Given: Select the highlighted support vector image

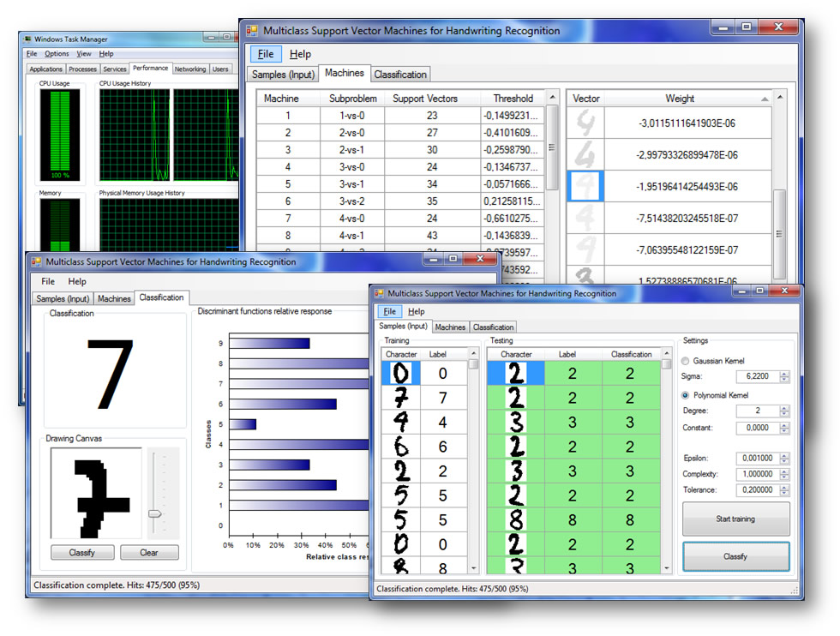Looking at the screenshot, I should (x=585, y=186).
